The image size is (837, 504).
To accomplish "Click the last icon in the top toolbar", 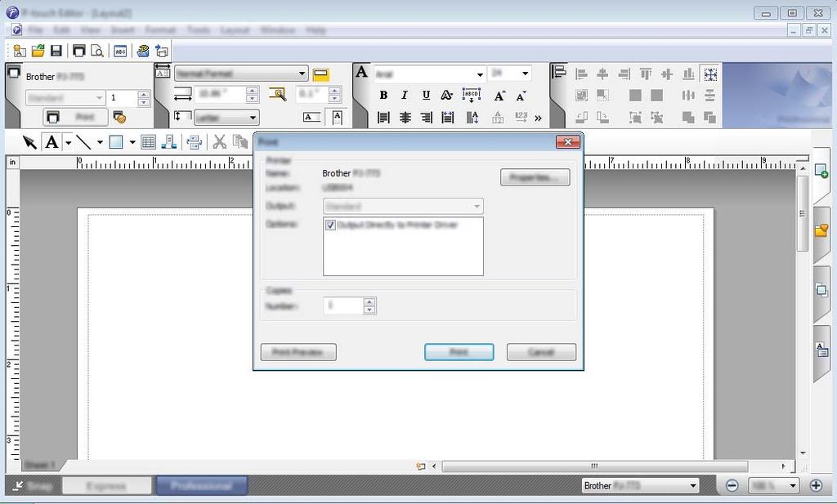I will (162, 51).
